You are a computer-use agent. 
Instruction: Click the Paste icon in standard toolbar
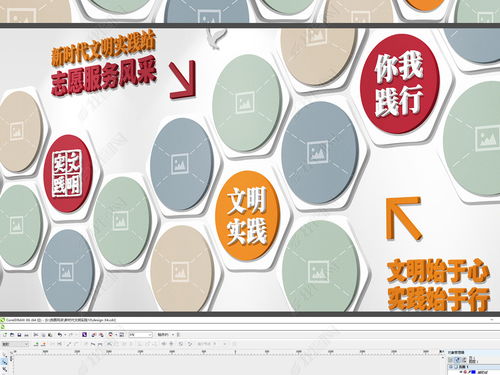tap(50, 335)
